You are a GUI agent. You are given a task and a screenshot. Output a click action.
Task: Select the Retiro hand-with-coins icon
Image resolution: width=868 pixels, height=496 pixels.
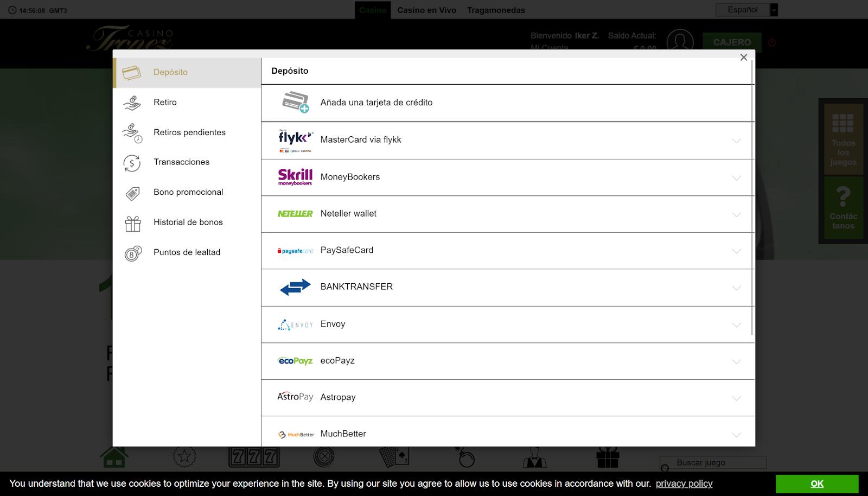132,103
